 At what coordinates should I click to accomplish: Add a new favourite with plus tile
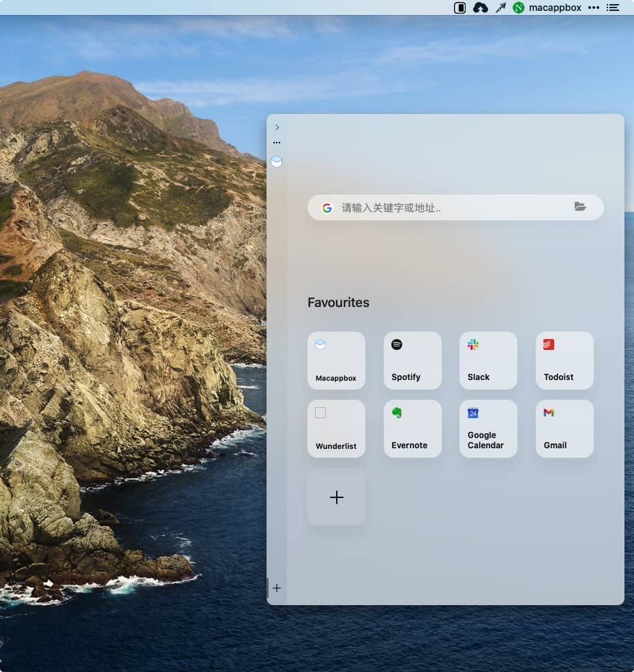(336, 497)
